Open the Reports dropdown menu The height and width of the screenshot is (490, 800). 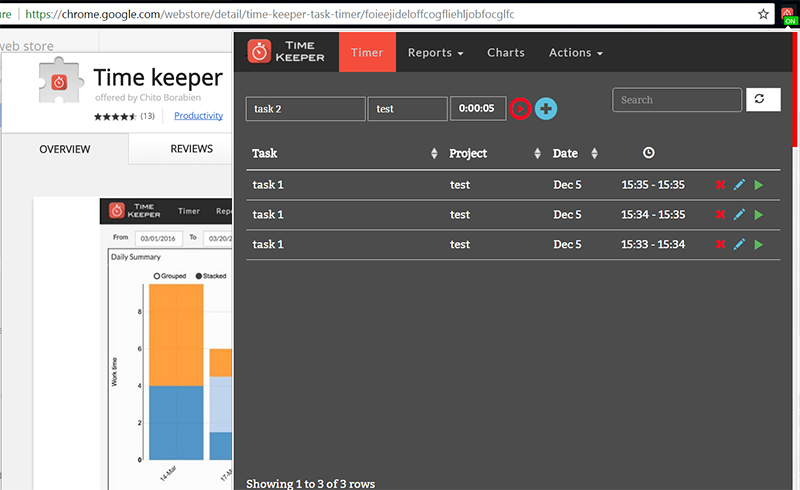tap(435, 53)
